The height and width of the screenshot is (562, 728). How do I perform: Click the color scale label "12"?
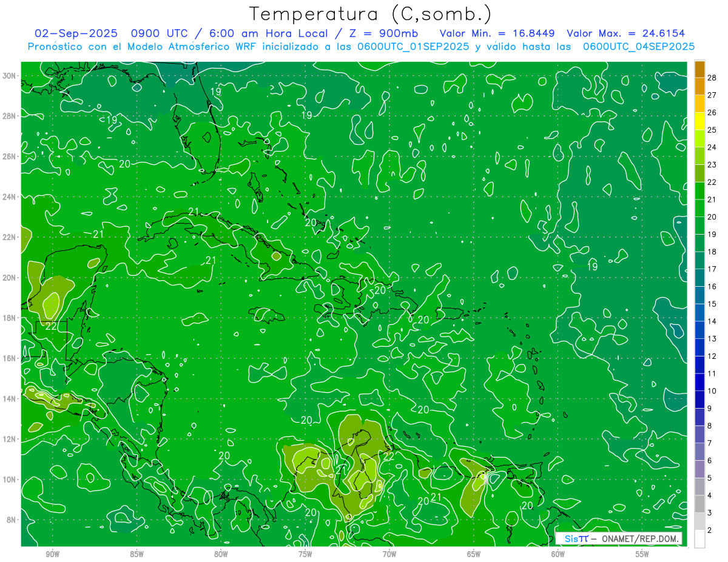(712, 356)
